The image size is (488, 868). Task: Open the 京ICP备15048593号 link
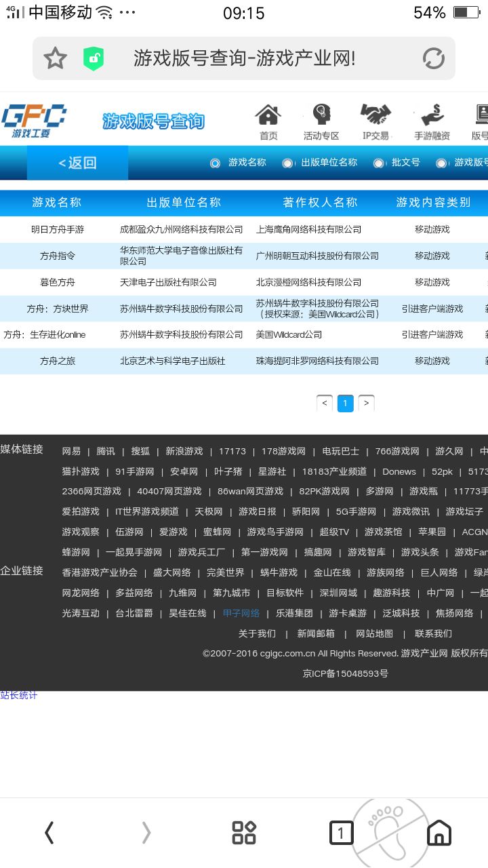click(346, 673)
